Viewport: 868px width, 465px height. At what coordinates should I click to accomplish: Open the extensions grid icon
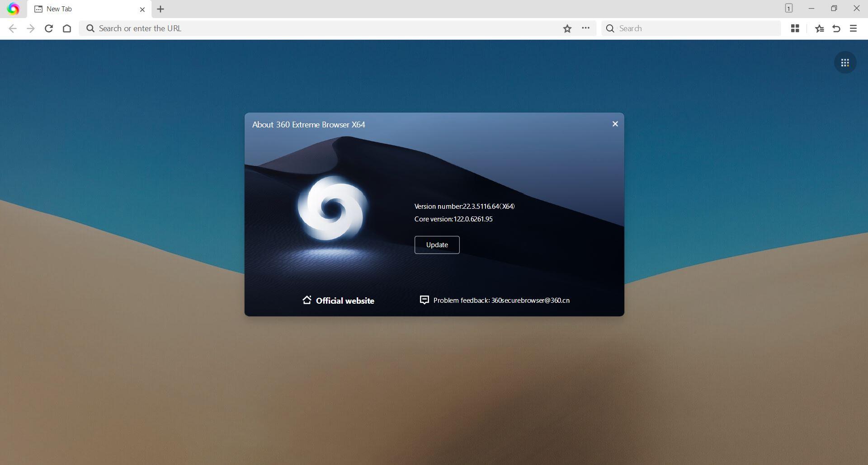[x=795, y=28]
